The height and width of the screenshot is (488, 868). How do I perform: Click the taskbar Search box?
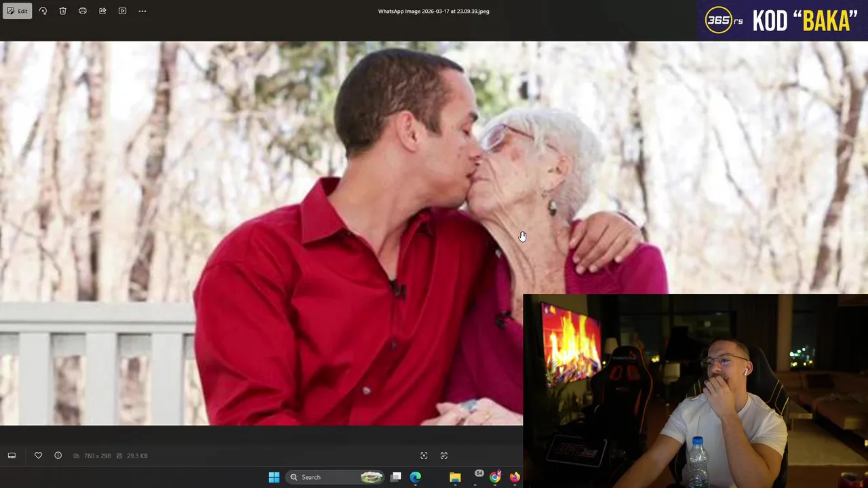pos(334,477)
